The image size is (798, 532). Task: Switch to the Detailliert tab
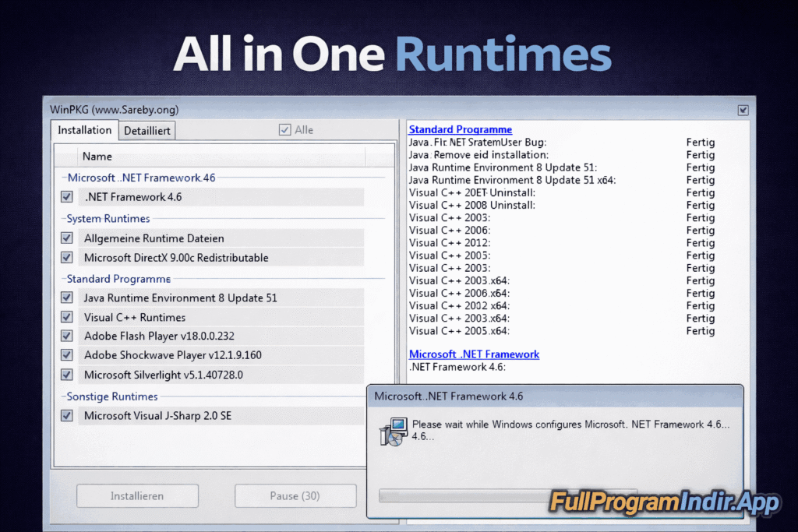(x=147, y=130)
